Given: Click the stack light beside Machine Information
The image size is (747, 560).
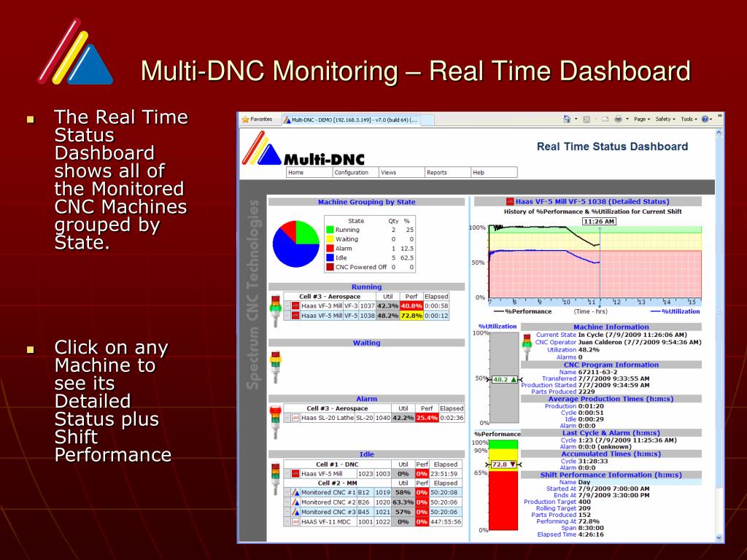Looking at the screenshot, I should (527, 346).
